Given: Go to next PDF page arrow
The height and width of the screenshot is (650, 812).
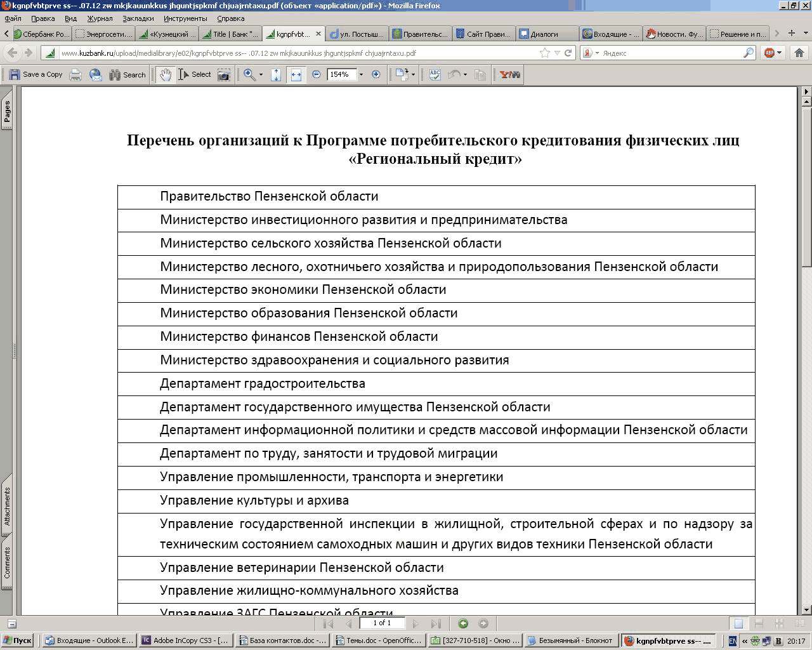Looking at the screenshot, I should pyautogui.click(x=416, y=623).
